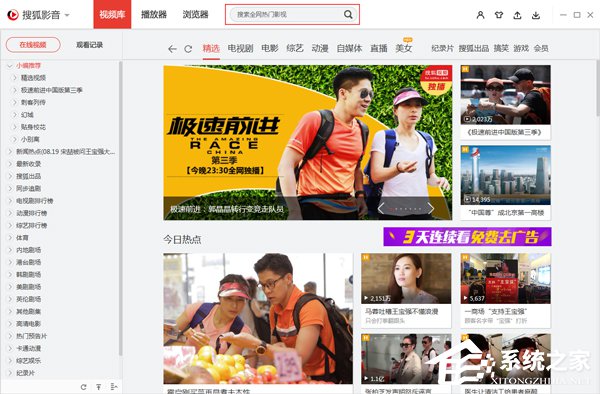Switch to the 播放器 tab
The height and width of the screenshot is (394, 600).
154,15
